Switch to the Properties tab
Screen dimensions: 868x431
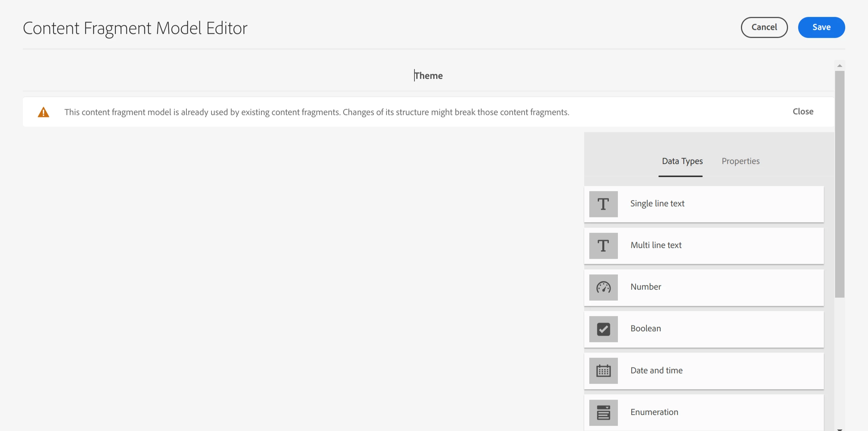click(x=740, y=161)
